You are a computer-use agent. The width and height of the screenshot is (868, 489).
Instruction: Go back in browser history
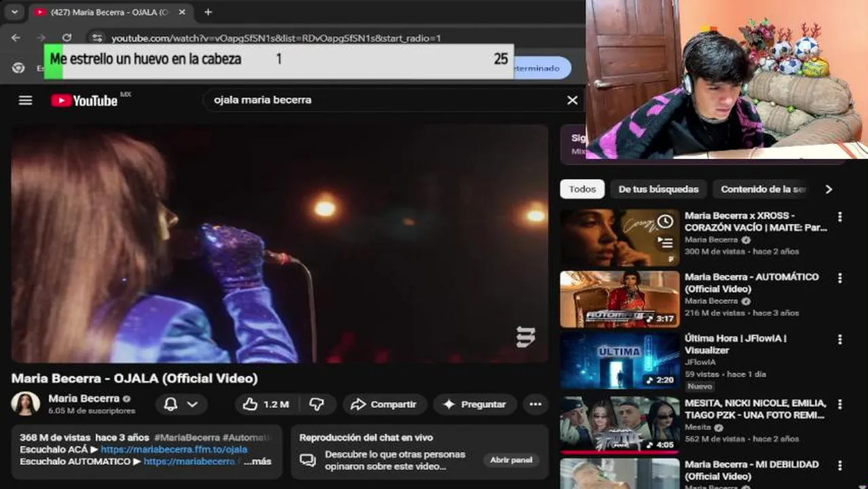click(x=16, y=38)
